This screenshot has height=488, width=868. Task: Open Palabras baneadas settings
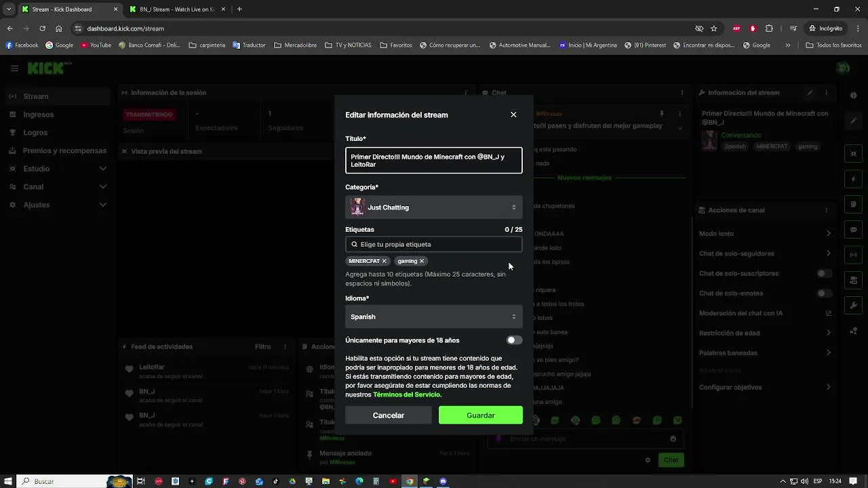(x=765, y=353)
